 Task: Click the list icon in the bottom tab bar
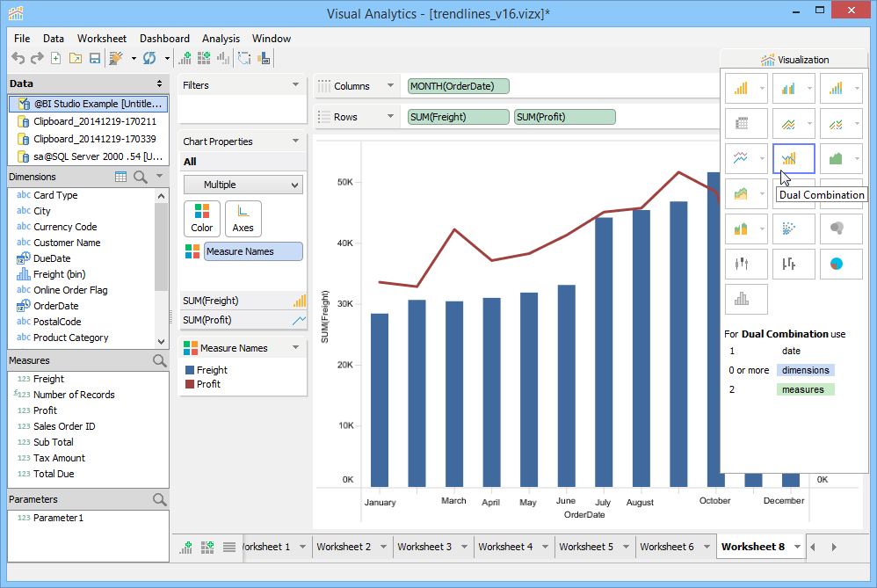(229, 548)
